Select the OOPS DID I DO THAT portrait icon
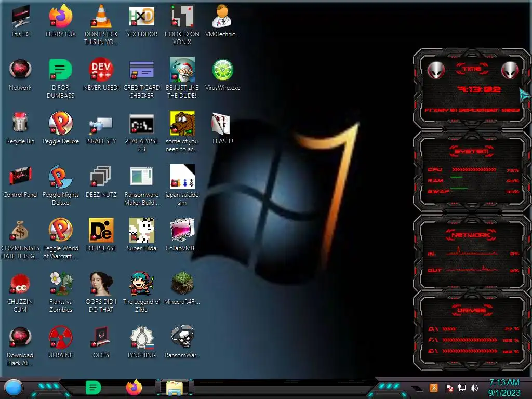The height and width of the screenshot is (399, 532). click(x=101, y=292)
